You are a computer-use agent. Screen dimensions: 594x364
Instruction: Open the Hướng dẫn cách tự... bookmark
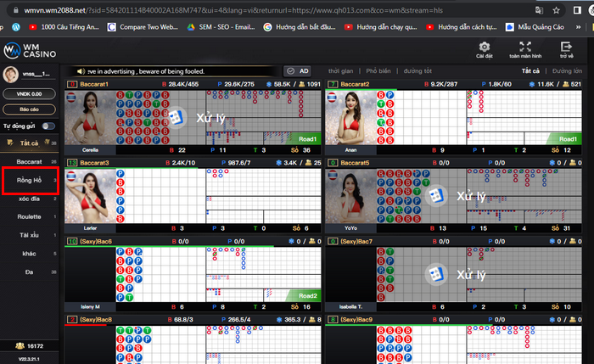click(x=461, y=27)
